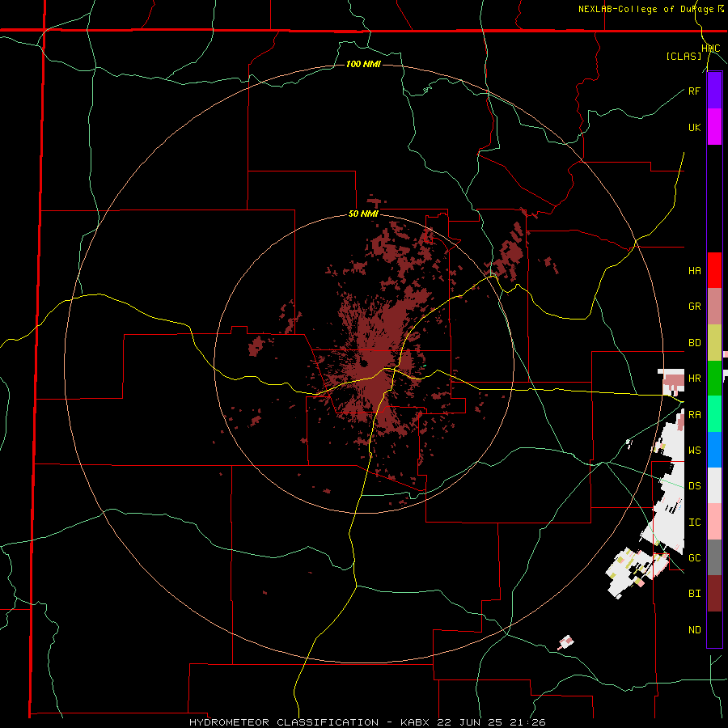Select the GC gray legend swatch
Screen dimensions: 728x728
[714, 557]
